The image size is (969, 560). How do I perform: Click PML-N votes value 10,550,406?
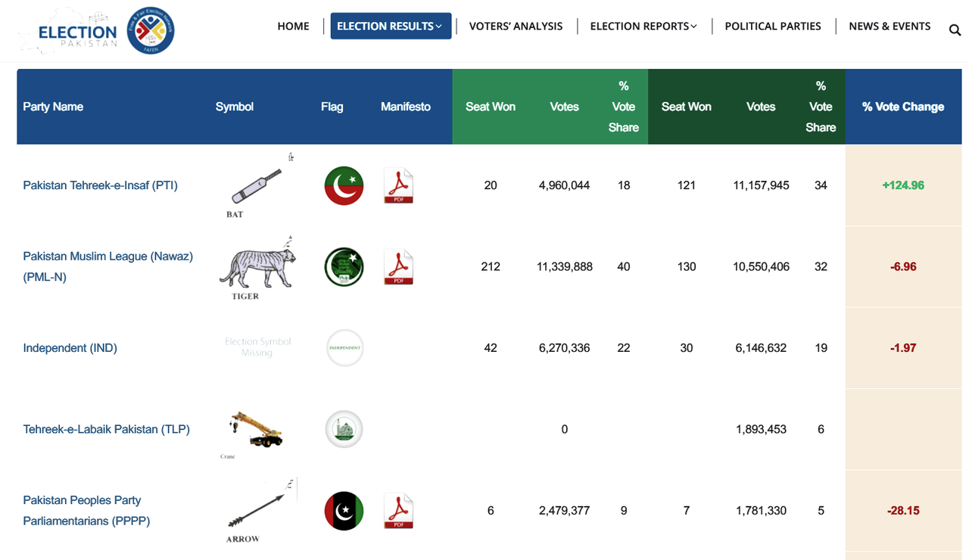tap(762, 266)
